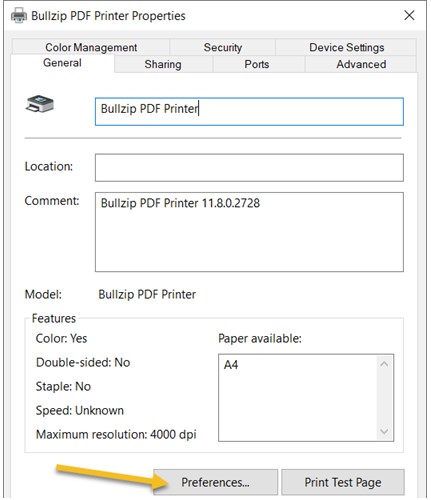Click the title bar printer icon
The image size is (431, 500).
pyautogui.click(x=19, y=16)
